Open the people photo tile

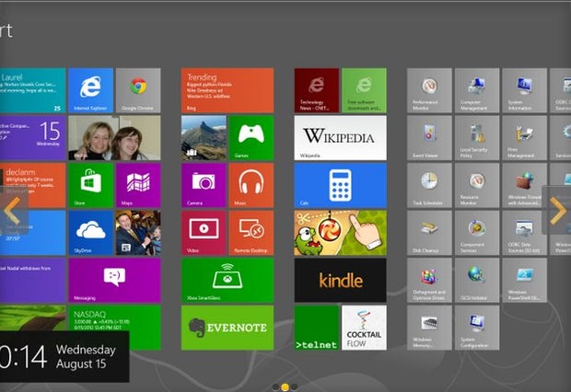[x=114, y=137]
